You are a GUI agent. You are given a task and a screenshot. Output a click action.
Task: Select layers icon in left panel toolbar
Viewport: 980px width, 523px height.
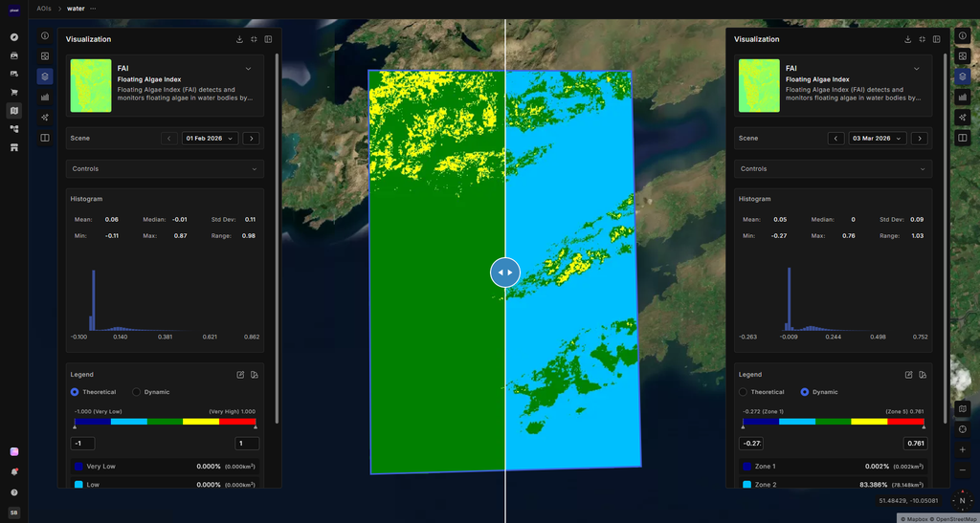click(x=45, y=76)
